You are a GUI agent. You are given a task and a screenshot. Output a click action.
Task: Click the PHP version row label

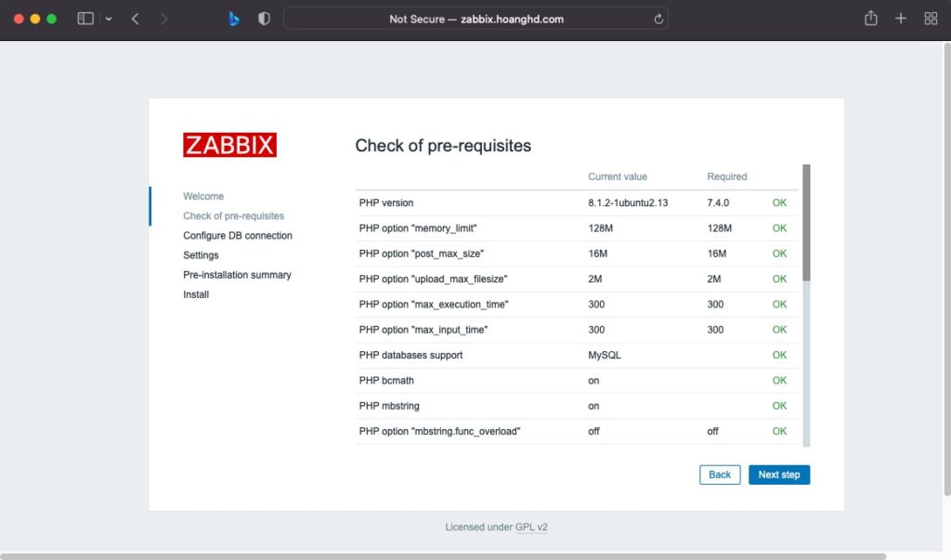385,202
